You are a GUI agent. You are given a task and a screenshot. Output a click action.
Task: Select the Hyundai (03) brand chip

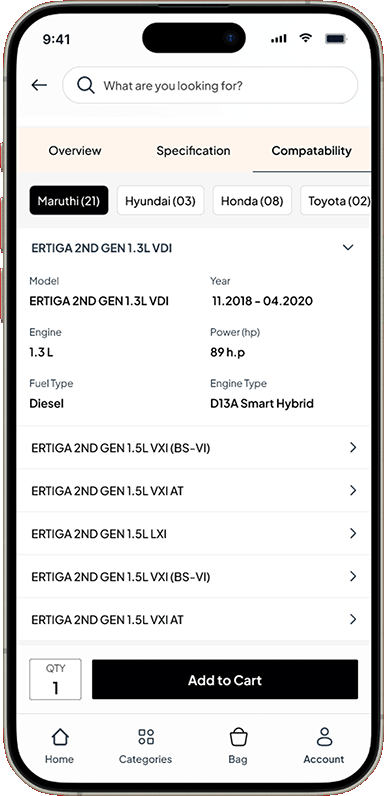160,201
